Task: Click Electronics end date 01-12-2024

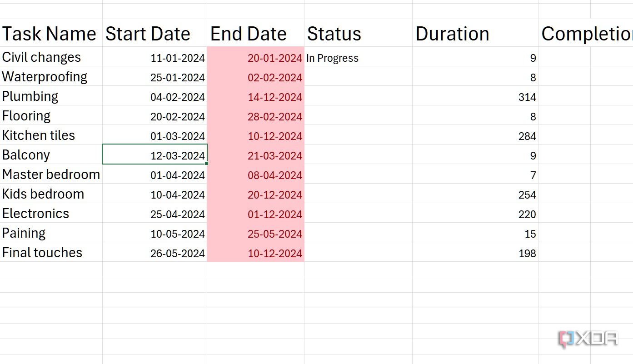Action: (274, 214)
